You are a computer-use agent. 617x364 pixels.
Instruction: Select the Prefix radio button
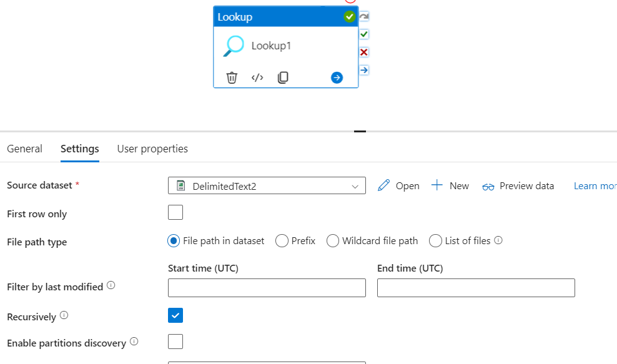tap(282, 241)
